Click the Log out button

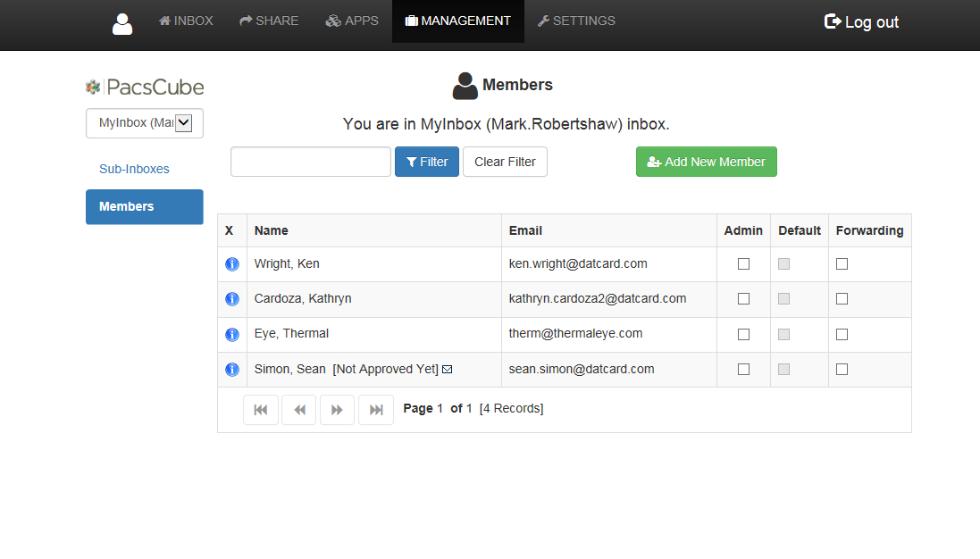tap(861, 22)
